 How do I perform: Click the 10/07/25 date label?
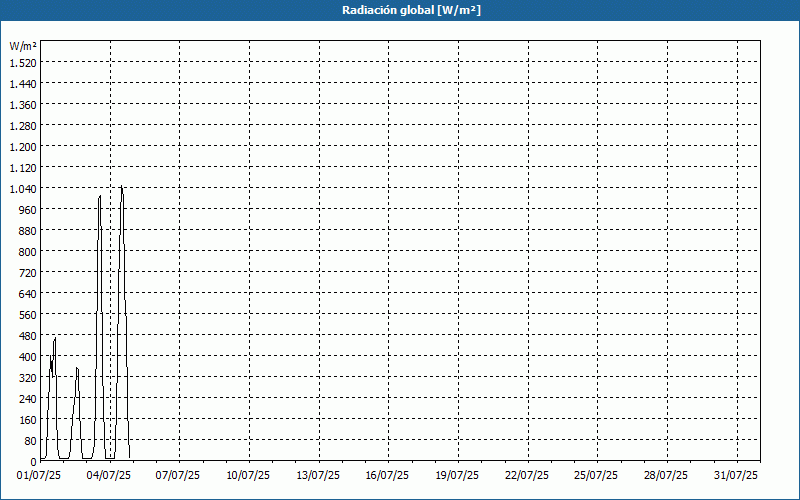pos(248,476)
